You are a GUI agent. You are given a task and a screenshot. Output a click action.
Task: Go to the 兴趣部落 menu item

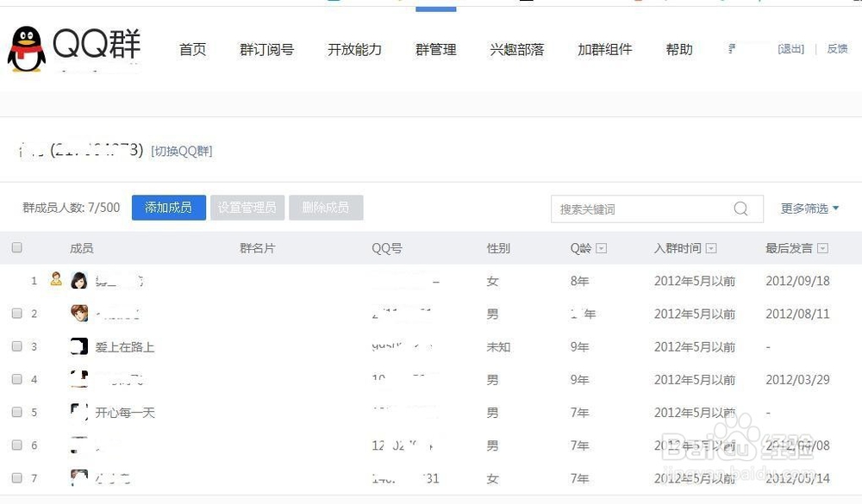517,50
